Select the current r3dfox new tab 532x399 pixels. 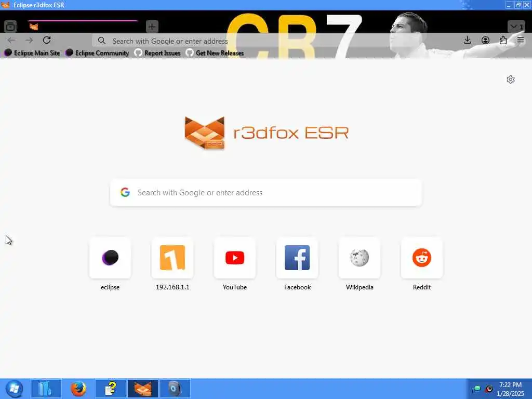click(83, 26)
